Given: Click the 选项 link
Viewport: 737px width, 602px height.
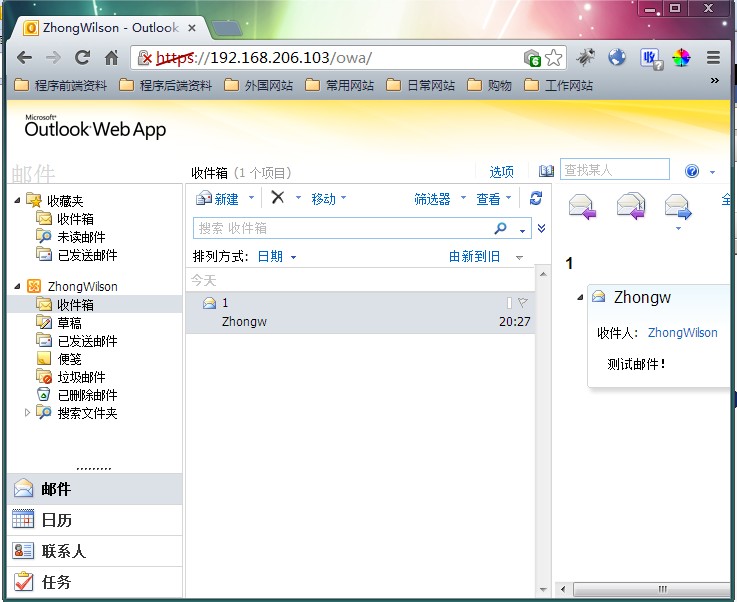Looking at the screenshot, I should point(502,172).
